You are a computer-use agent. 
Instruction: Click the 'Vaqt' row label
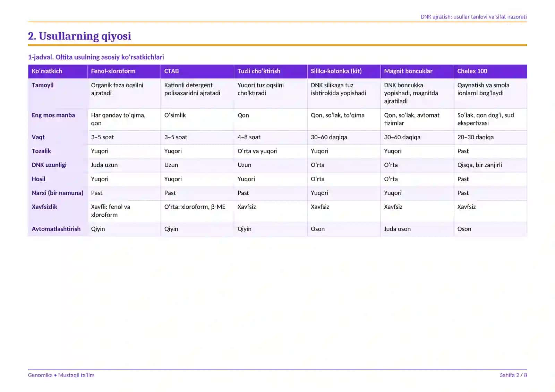(x=38, y=137)
